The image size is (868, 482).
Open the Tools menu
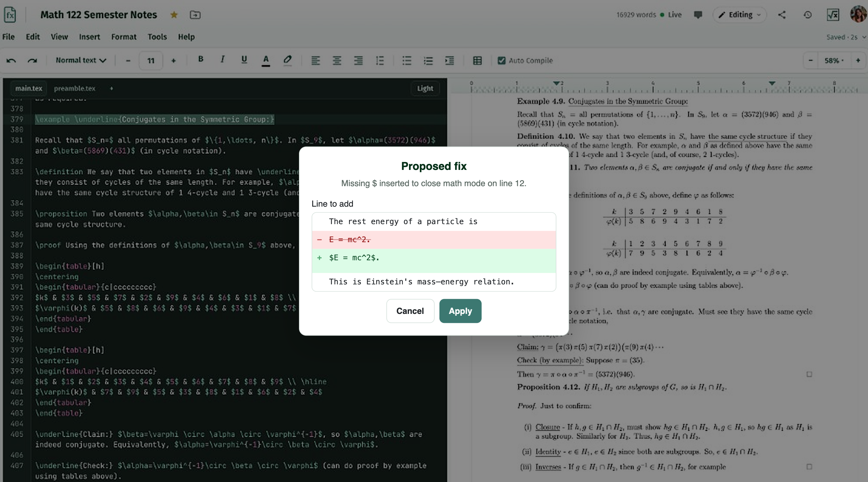[157, 37]
